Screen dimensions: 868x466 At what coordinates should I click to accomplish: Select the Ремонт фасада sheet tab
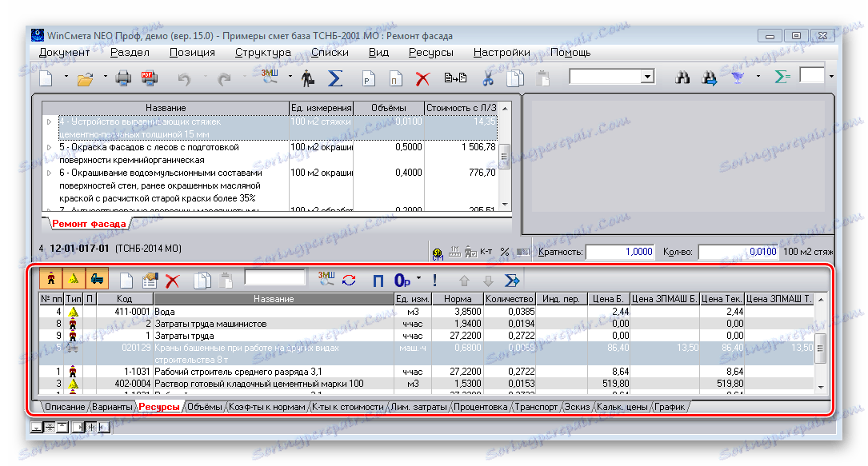point(89,224)
